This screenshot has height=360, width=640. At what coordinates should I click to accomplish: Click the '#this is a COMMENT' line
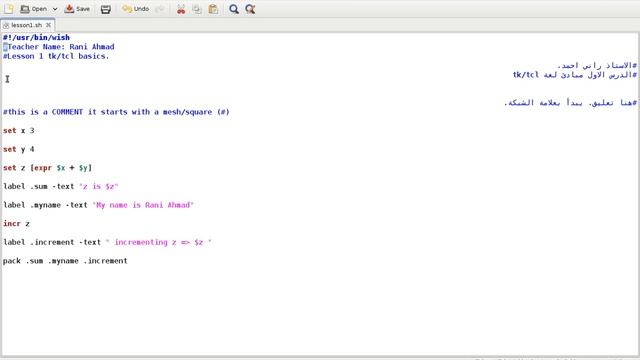[116, 112]
